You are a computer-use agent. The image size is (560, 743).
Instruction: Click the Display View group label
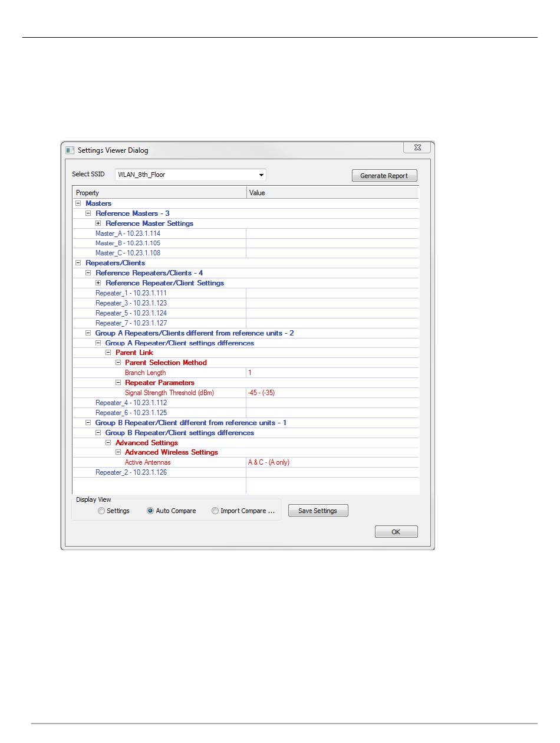(x=94, y=499)
